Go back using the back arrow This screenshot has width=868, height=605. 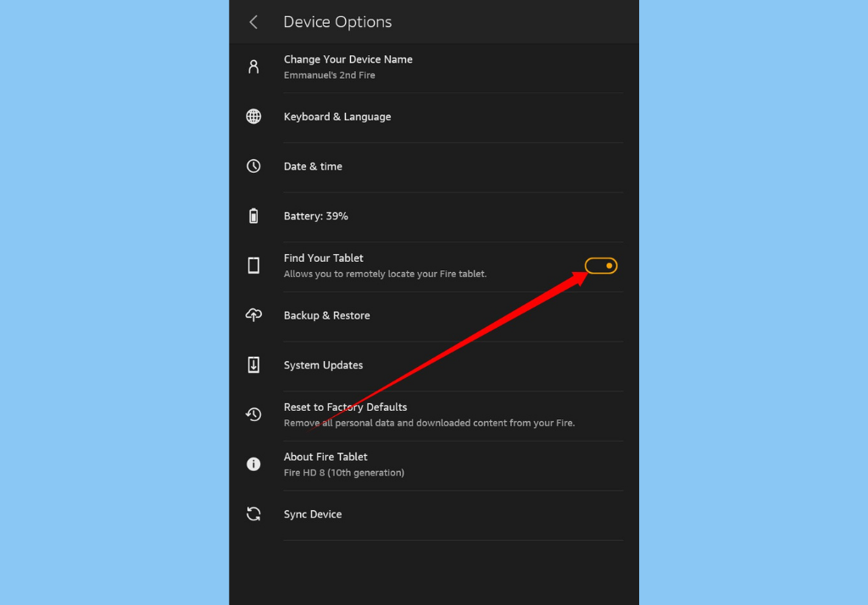click(x=253, y=22)
